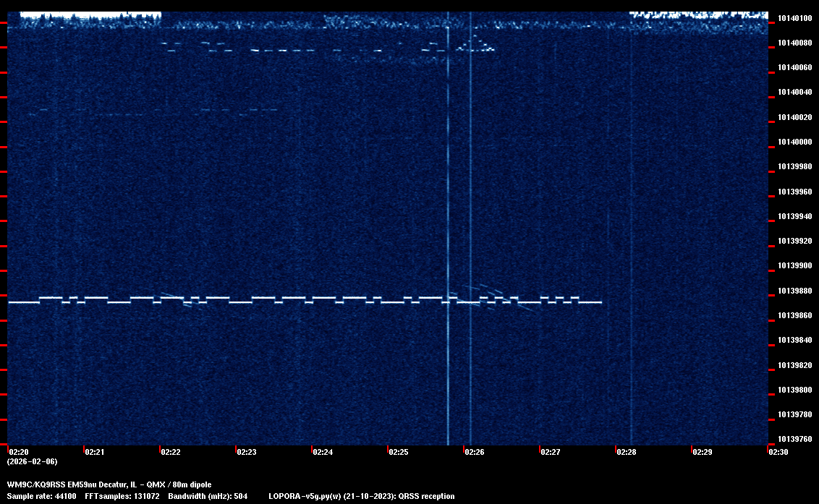Viewport: 819px width, 504px height.
Task: Click the 10139920 frequency scale label
Action: click(793, 241)
